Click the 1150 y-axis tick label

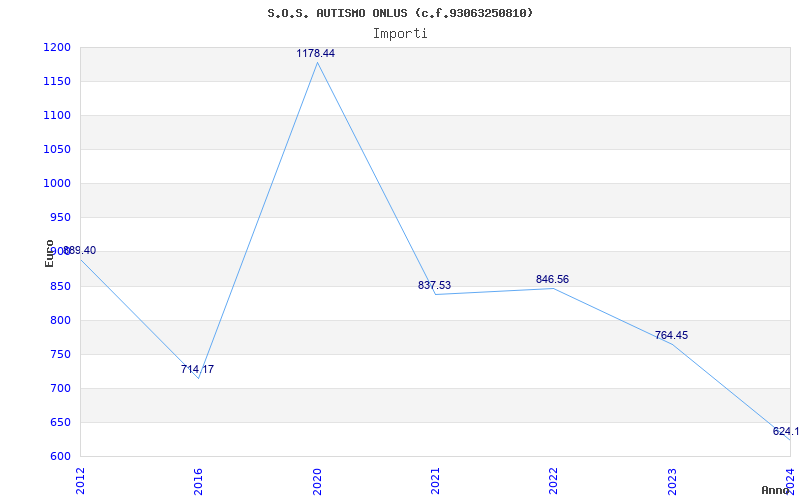[57, 82]
